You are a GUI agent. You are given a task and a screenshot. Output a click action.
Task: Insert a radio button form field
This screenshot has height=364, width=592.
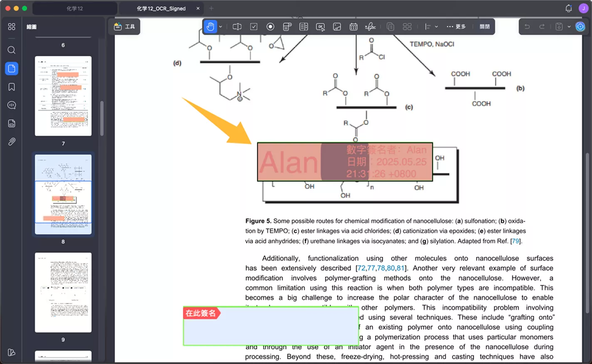270,27
